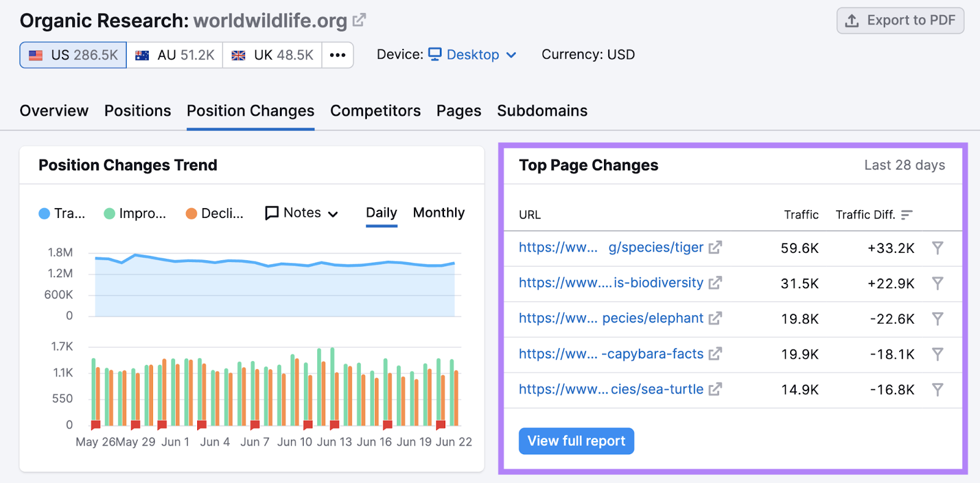Toggle the Declined series in chart legend
Screen dimensions: 980x483
pos(214,214)
